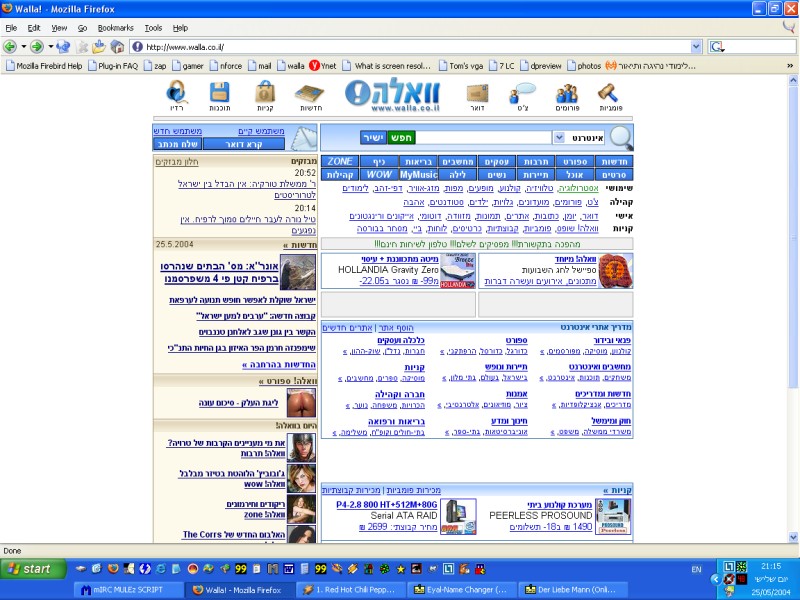The image size is (800, 600).
Task: Follow the אסטרולוגיה link
Action: coord(578,188)
